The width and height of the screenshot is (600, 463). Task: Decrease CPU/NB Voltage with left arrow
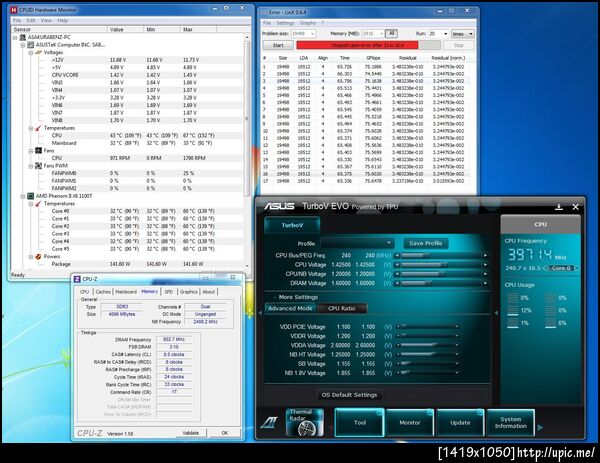point(397,274)
